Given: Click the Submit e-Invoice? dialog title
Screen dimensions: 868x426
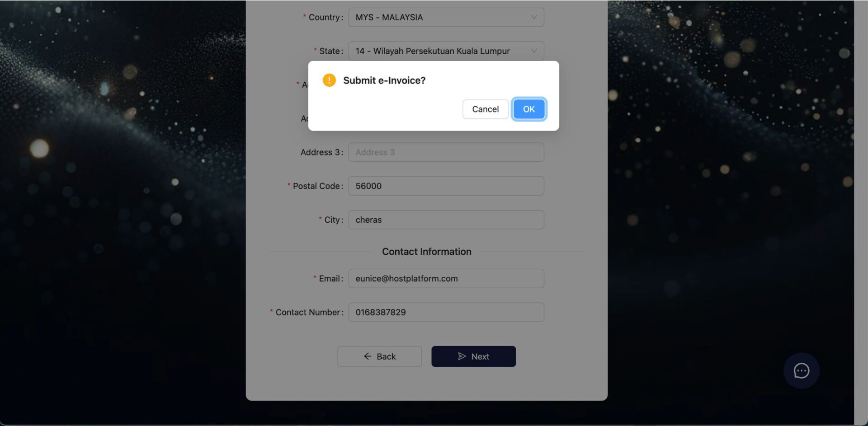Looking at the screenshot, I should [x=384, y=80].
